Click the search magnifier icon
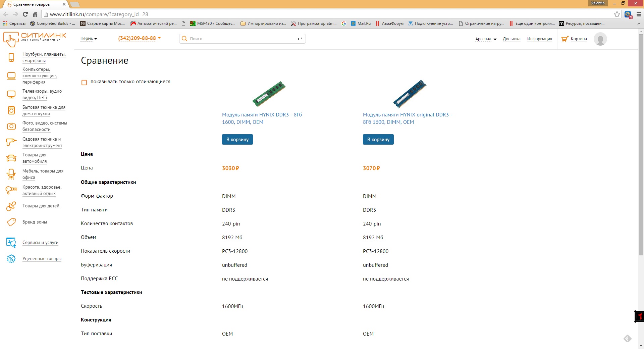Screen dimensions: 644x349 click(184, 39)
